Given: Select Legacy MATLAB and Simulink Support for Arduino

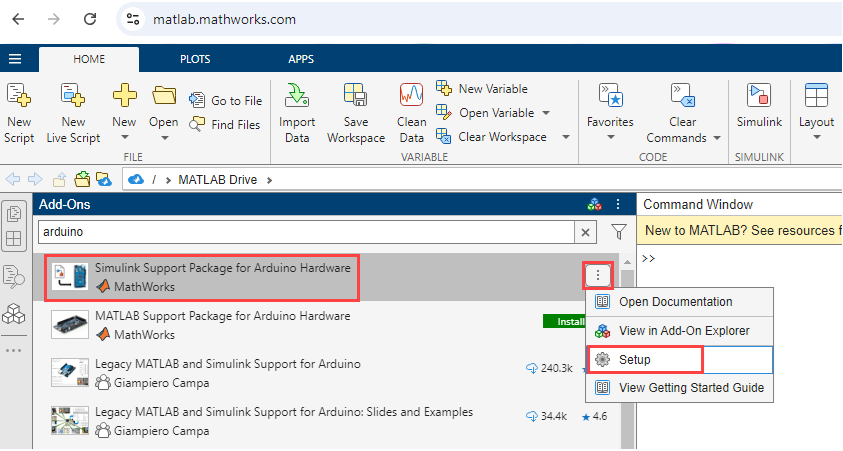Looking at the screenshot, I should 227,364.
